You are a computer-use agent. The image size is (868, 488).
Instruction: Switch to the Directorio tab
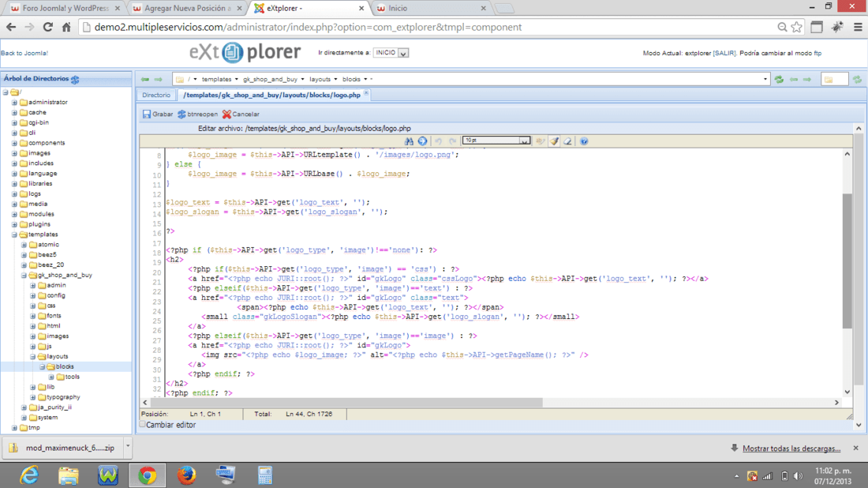156,95
